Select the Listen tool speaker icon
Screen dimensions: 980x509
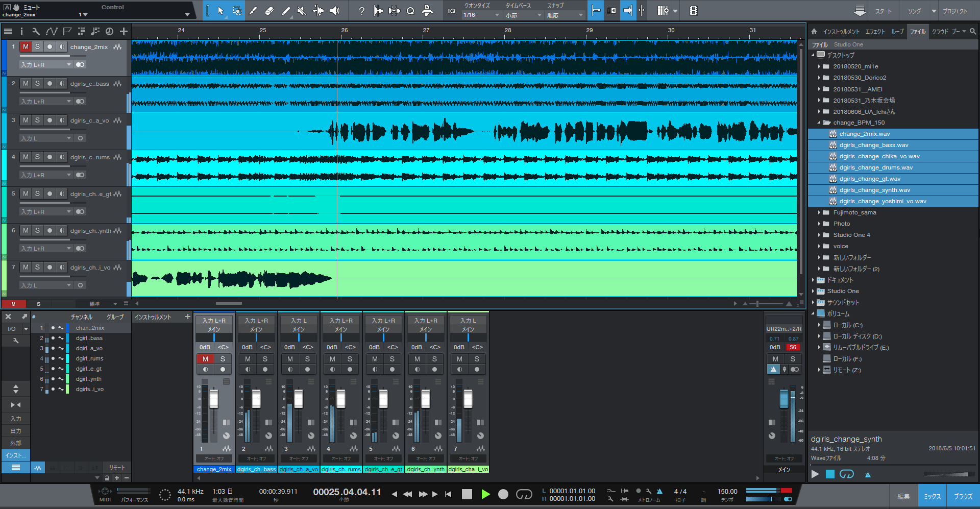tap(335, 11)
